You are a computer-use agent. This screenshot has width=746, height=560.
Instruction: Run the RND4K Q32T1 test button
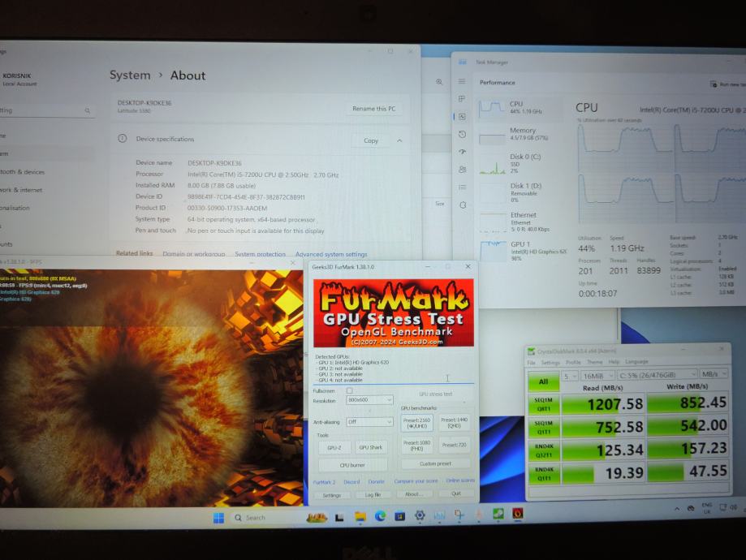click(544, 450)
